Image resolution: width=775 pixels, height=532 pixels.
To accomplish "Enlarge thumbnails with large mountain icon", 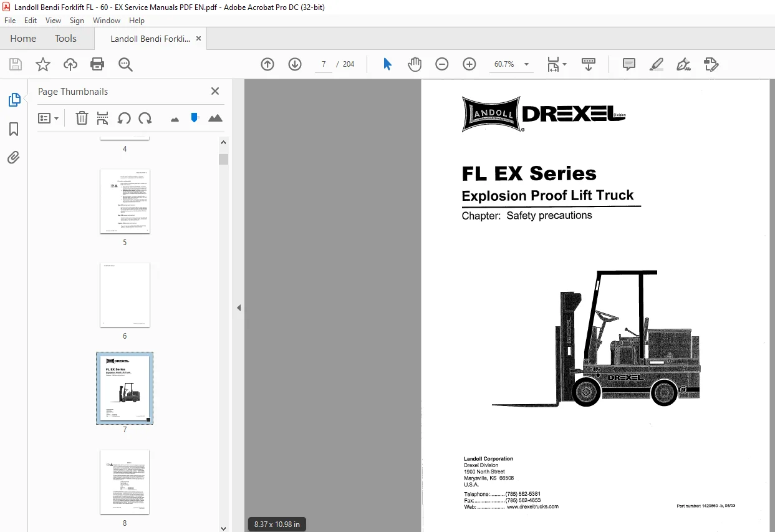I will click(x=215, y=118).
